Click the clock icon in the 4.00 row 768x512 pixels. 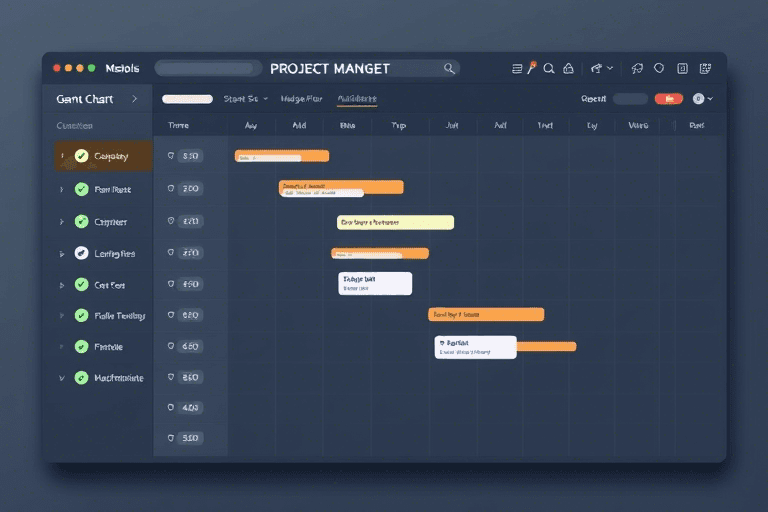(x=171, y=408)
